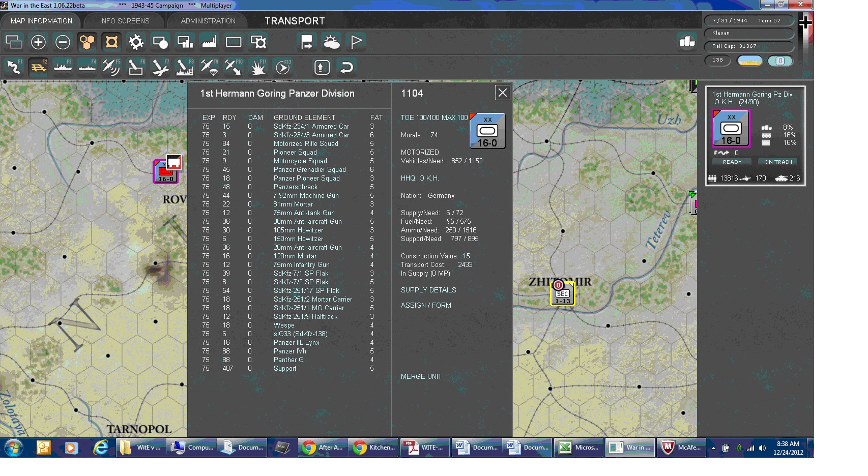The height and width of the screenshot is (476, 868).
Task: Open the Info Screens tab
Action: pyautogui.click(x=125, y=21)
